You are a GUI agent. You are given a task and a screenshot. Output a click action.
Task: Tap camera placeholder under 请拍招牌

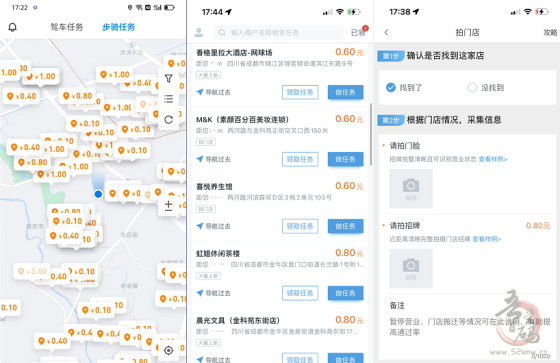coord(411,268)
